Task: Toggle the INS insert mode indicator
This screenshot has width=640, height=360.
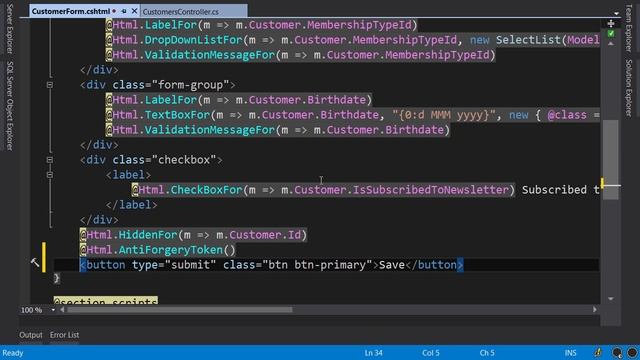Action: [571, 353]
